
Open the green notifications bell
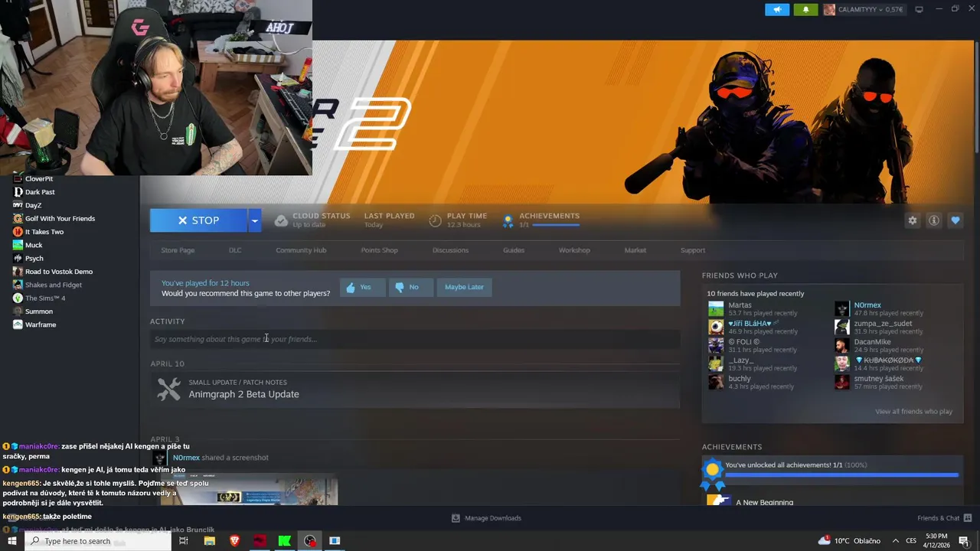tap(805, 10)
